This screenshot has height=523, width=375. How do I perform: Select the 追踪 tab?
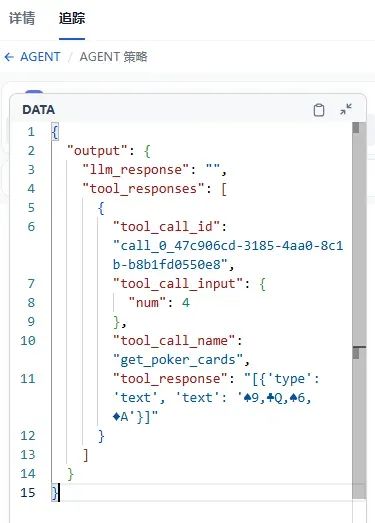tap(72, 18)
